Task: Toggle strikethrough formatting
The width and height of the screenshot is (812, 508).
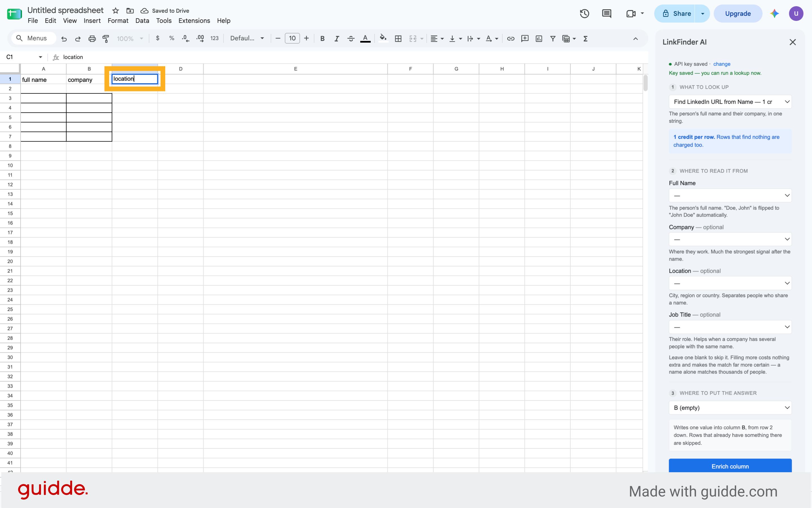Action: (351, 39)
